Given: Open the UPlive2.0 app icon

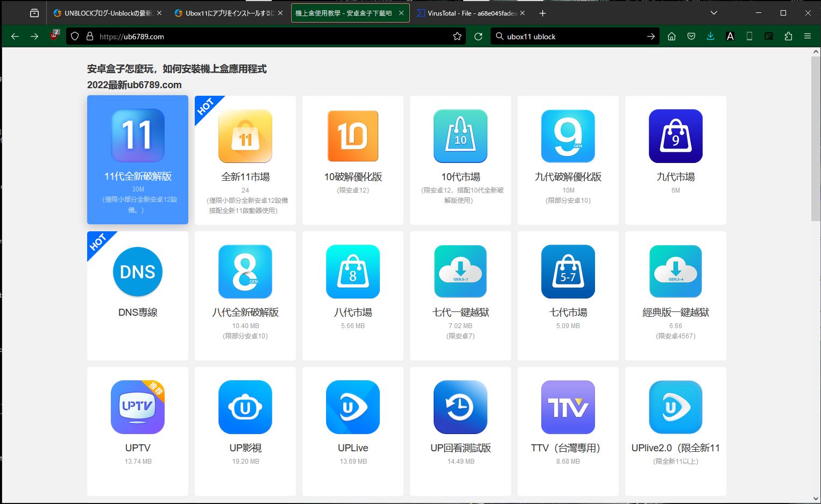Looking at the screenshot, I should point(676,407).
